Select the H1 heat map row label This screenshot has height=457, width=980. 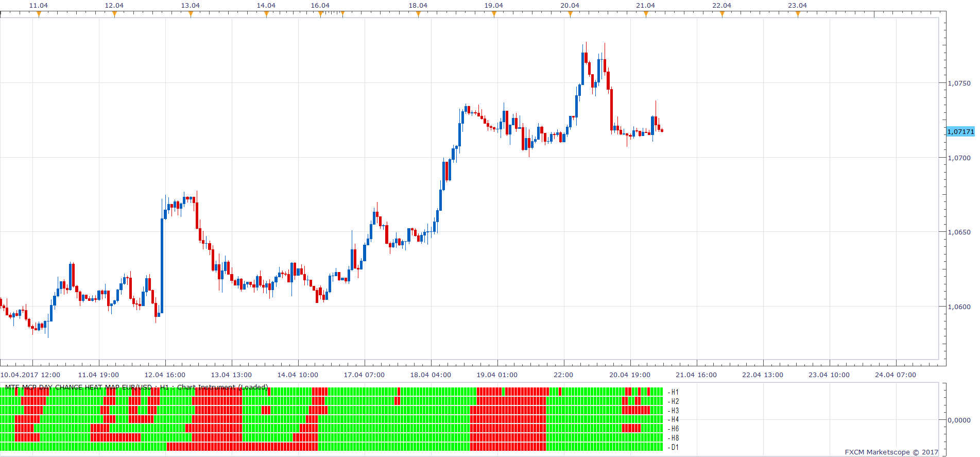[x=675, y=392]
